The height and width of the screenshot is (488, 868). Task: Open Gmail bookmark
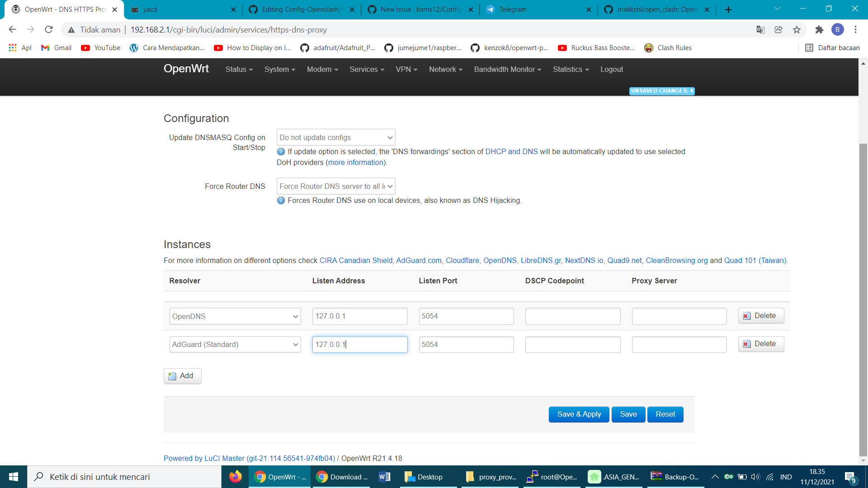56,48
